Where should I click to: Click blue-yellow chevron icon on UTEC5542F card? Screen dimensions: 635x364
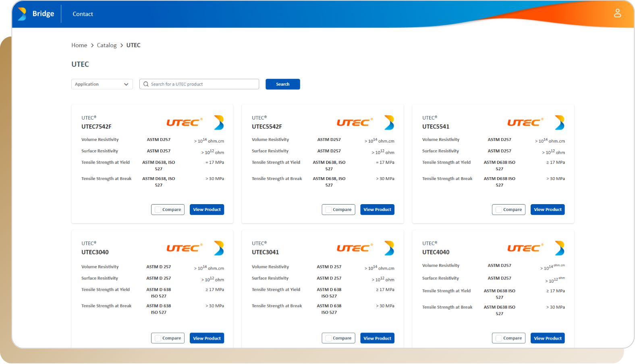tap(389, 122)
